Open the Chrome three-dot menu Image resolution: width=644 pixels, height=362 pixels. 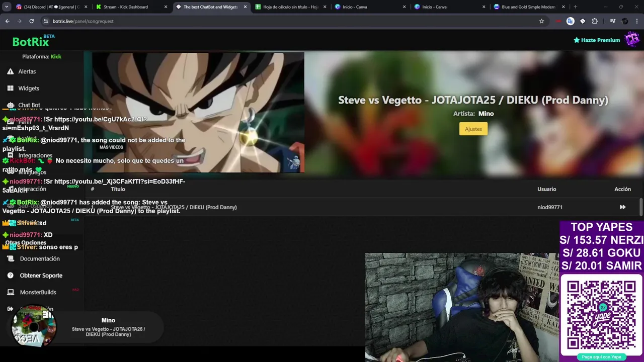pyautogui.click(x=637, y=21)
